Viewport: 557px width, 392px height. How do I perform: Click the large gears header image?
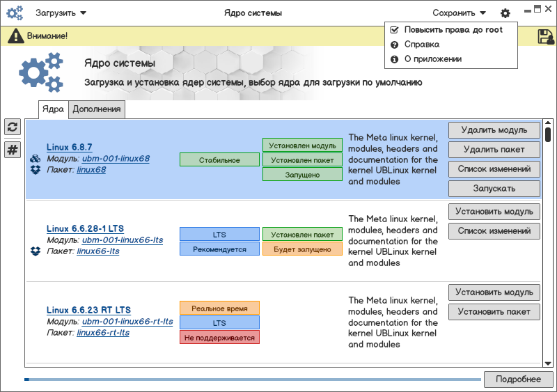pyautogui.click(x=41, y=72)
